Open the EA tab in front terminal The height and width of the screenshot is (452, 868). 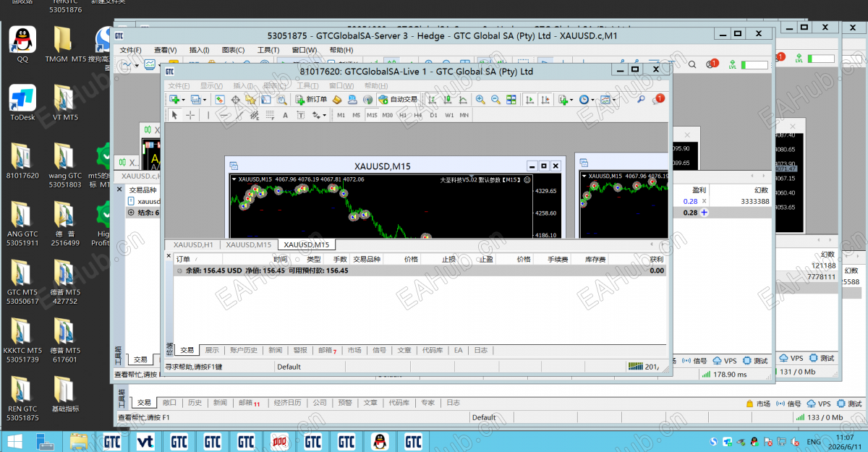pos(458,350)
